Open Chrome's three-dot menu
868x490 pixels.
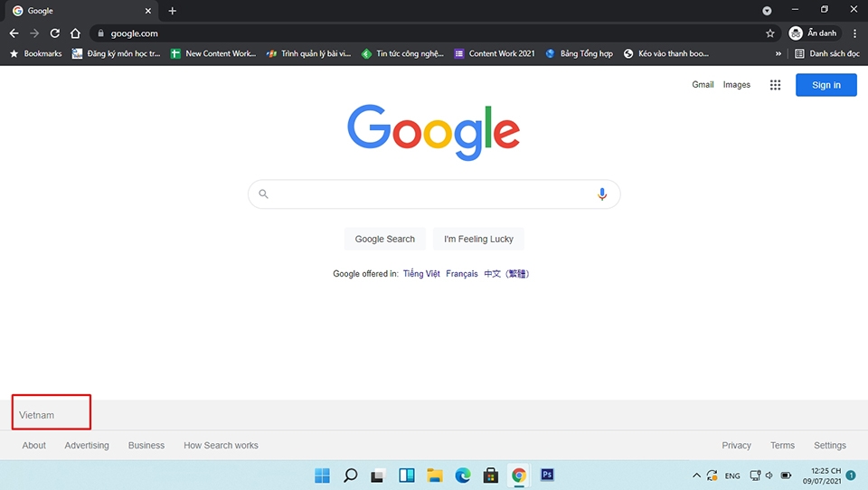(854, 33)
